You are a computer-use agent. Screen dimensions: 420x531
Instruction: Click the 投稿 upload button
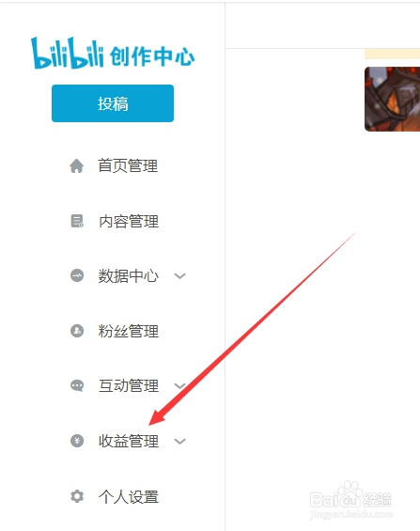point(113,103)
